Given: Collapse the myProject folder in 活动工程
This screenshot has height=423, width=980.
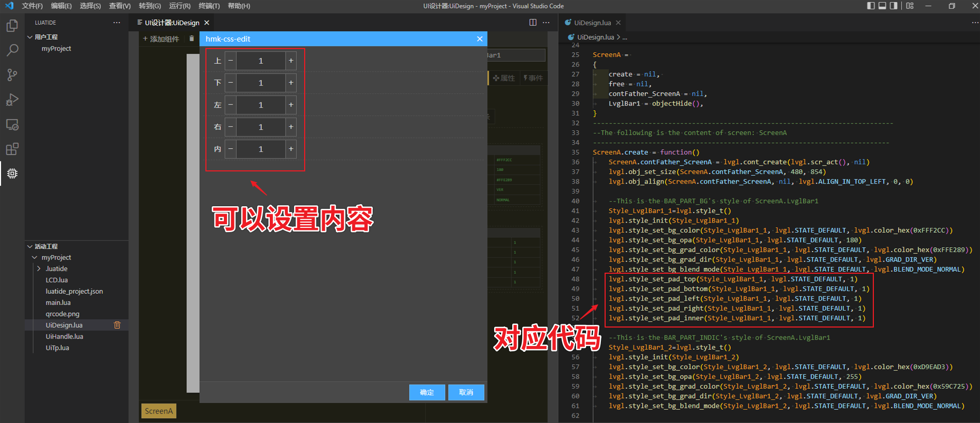Looking at the screenshot, I should (x=35, y=257).
